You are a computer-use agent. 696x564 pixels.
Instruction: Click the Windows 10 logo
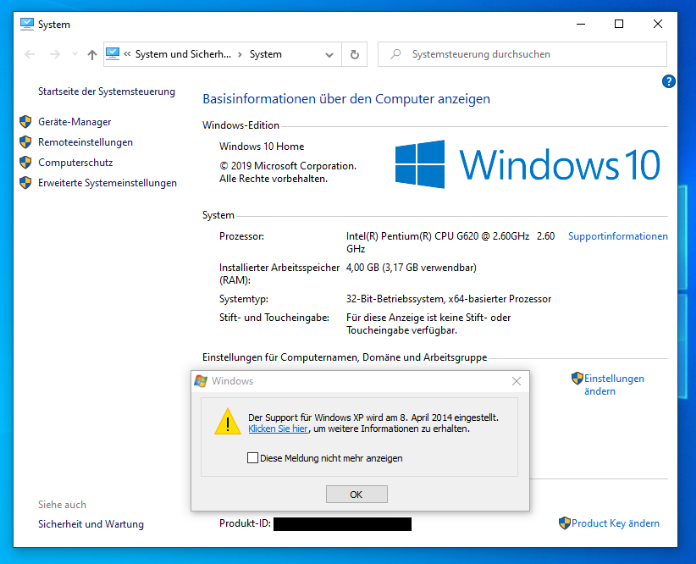527,164
